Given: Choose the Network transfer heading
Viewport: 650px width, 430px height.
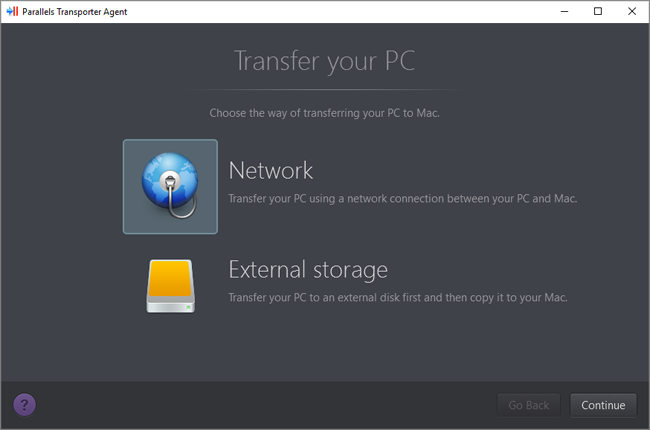Looking at the screenshot, I should tap(271, 170).
